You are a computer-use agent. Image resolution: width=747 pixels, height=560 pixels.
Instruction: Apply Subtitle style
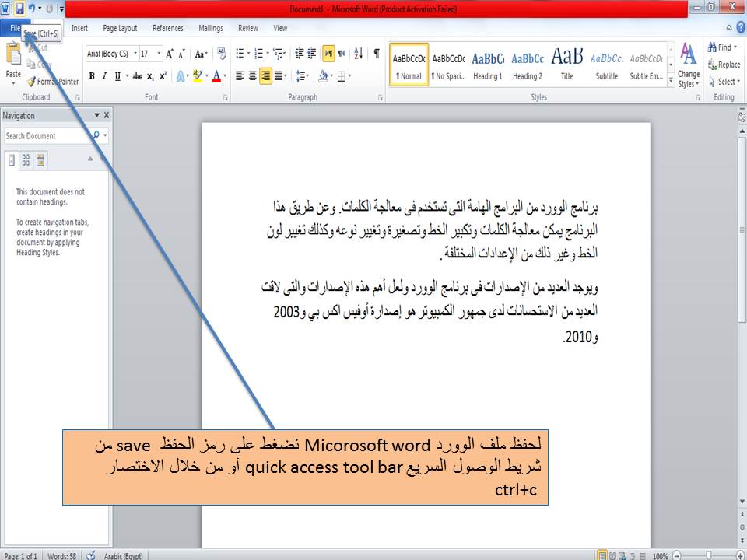pyautogui.click(x=606, y=65)
